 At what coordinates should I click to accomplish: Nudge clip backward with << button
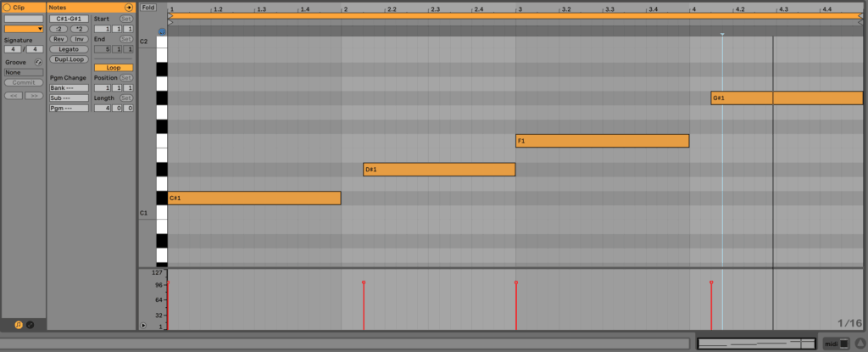click(x=14, y=95)
